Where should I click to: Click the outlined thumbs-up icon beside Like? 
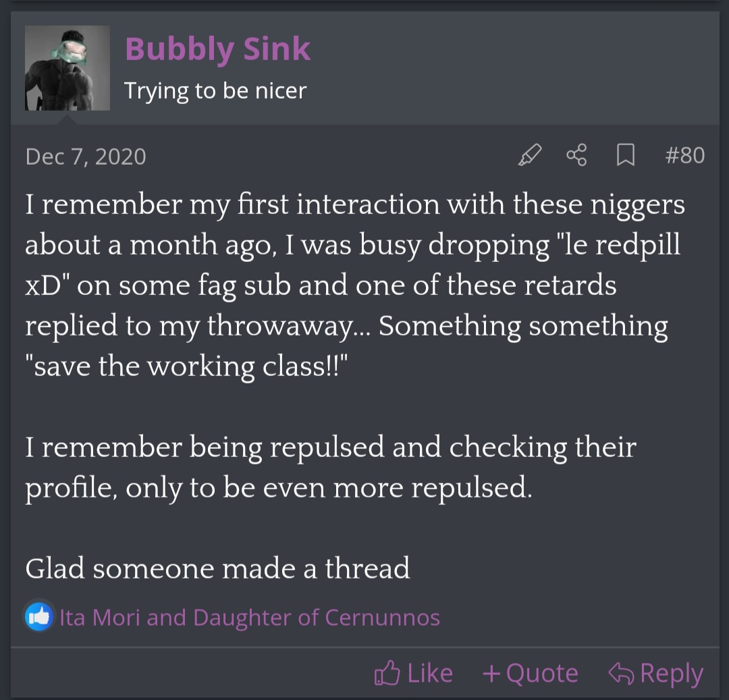387,673
